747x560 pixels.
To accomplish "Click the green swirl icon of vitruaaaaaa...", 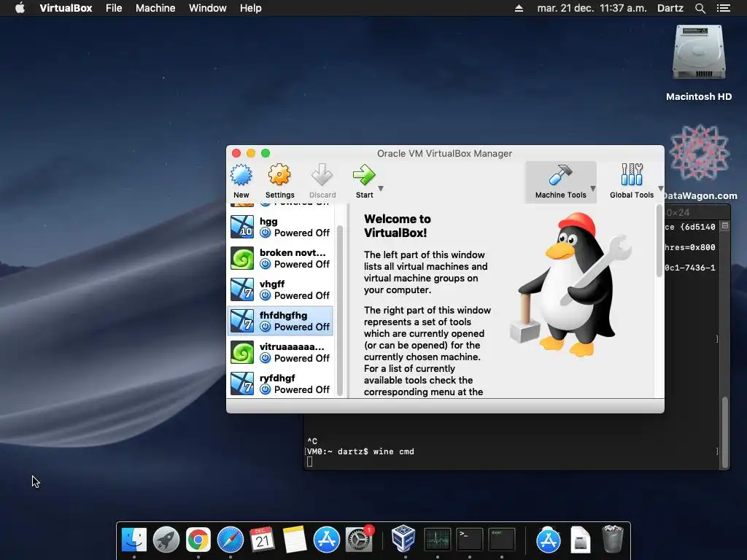I will tap(242, 352).
